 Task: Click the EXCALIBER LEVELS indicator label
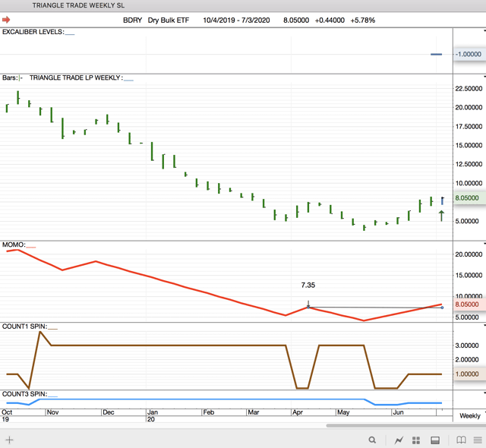click(x=33, y=32)
